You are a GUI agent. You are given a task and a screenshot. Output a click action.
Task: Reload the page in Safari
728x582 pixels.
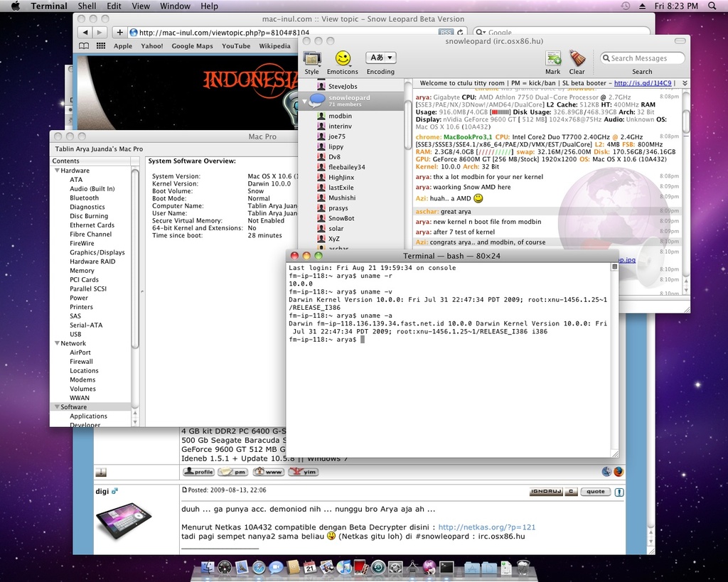[x=460, y=33]
